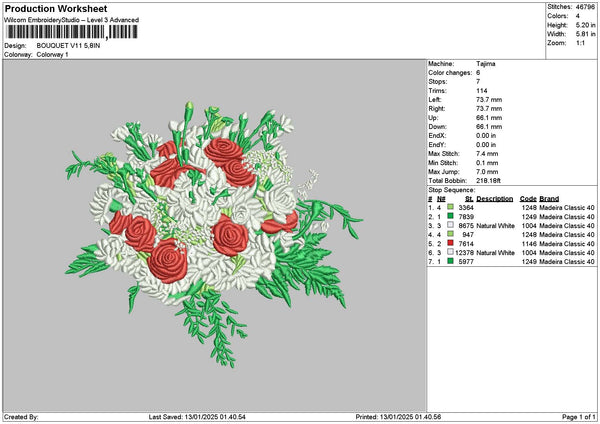Click the Height value '5.20 in'
This screenshot has height=424, width=600.
585,25
